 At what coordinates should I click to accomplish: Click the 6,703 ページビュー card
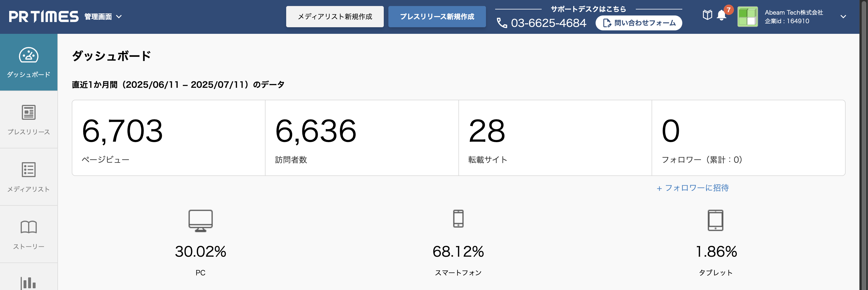pos(168,138)
